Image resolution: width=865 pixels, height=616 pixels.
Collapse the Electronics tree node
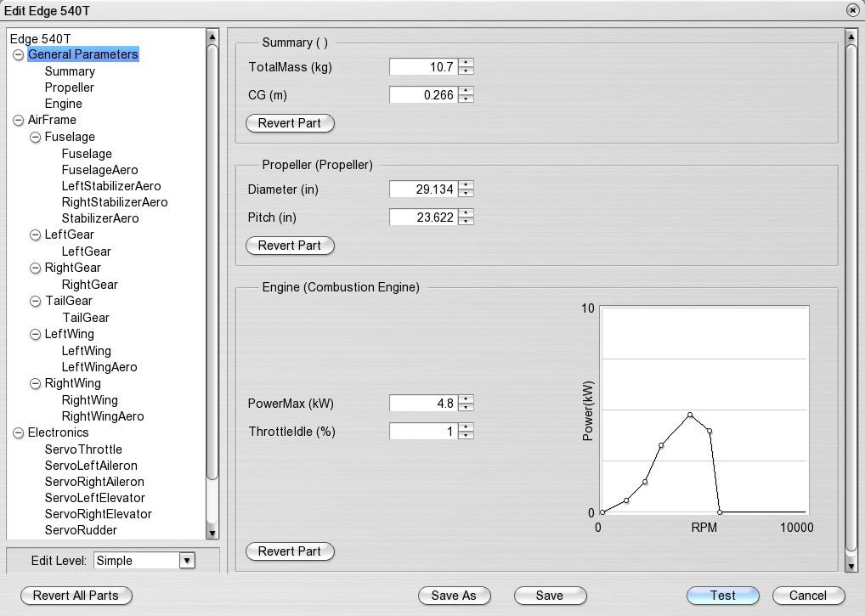[18, 433]
